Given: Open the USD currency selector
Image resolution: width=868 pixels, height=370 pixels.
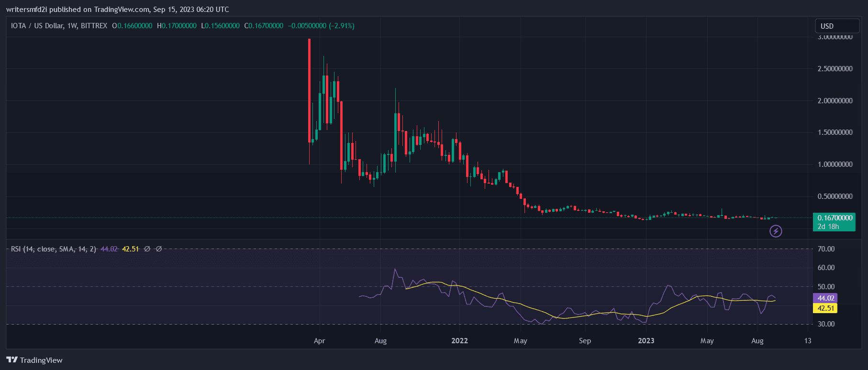Looking at the screenshot, I should pos(836,26).
